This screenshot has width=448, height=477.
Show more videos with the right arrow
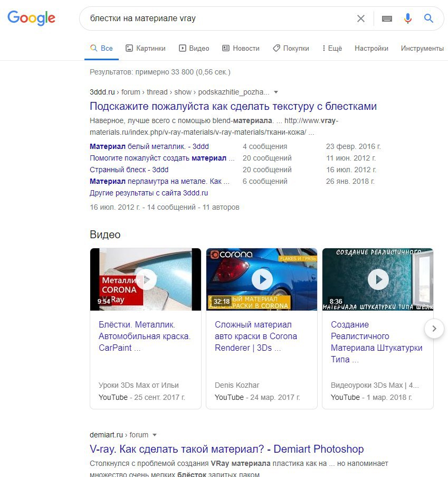point(434,329)
